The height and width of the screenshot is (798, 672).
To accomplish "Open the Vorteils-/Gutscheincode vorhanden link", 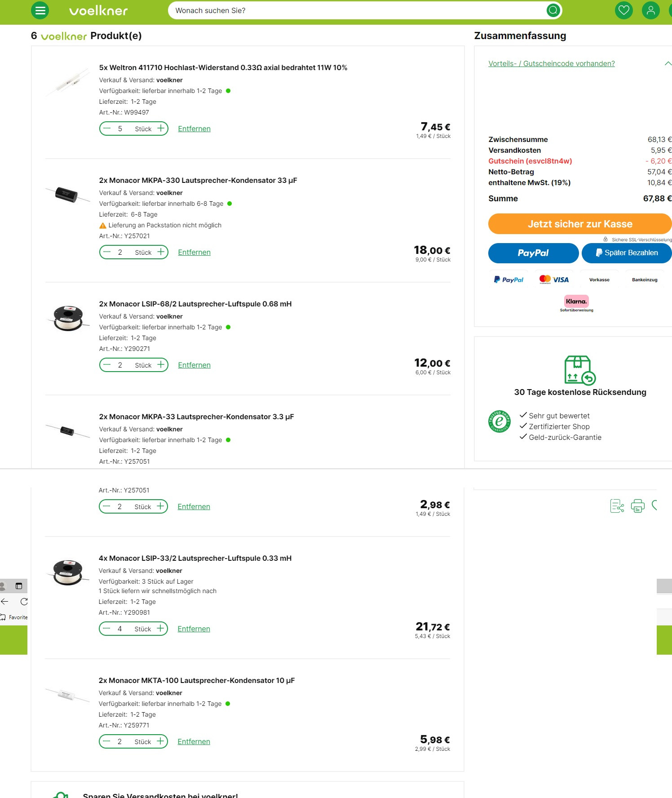I will tap(551, 64).
